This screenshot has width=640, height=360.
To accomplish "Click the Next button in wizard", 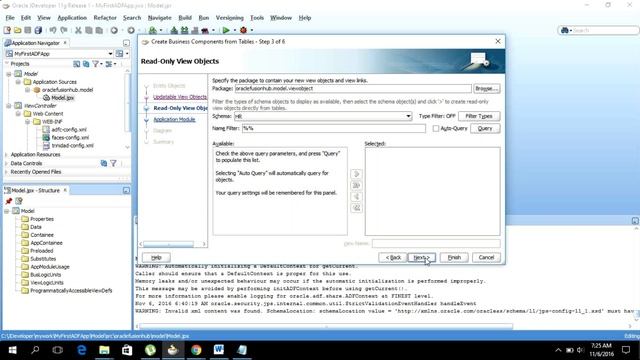I will click(422, 258).
